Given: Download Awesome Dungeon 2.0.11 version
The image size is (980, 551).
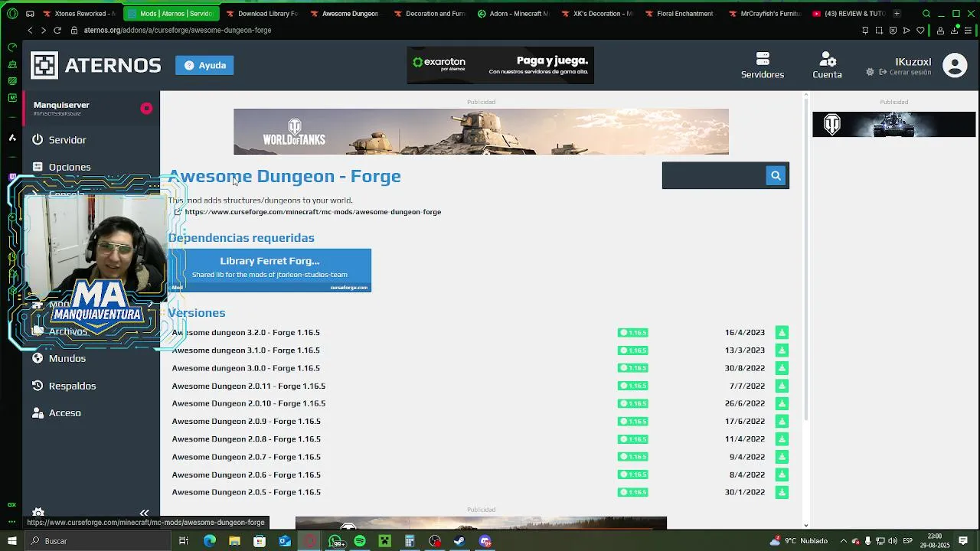Looking at the screenshot, I should (782, 386).
